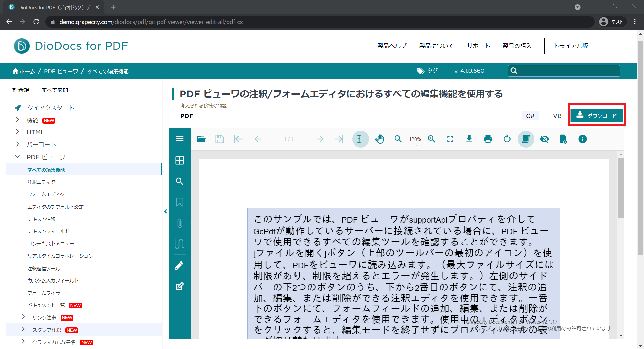Print the PDF document
This screenshot has height=349, width=644.
488,139
